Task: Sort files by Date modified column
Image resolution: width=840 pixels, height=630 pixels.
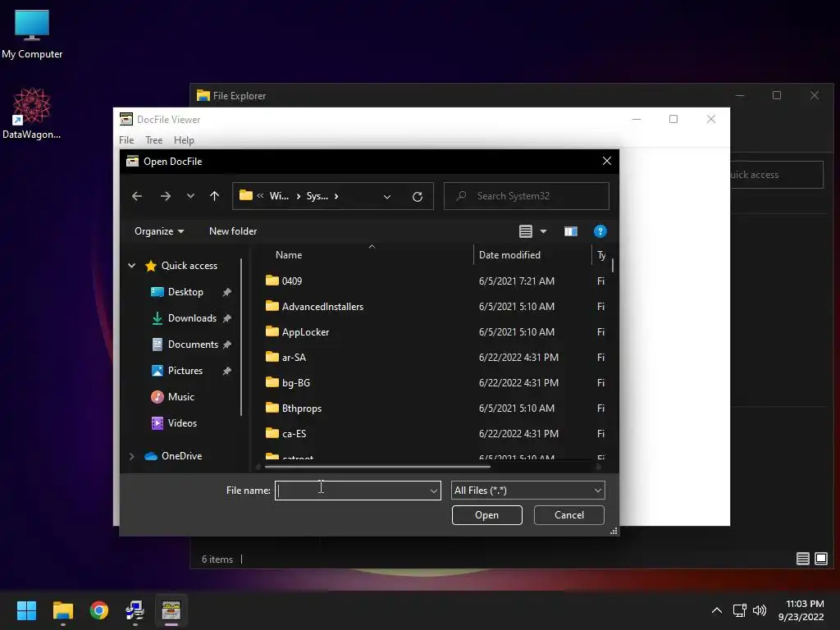Action: pos(509,255)
